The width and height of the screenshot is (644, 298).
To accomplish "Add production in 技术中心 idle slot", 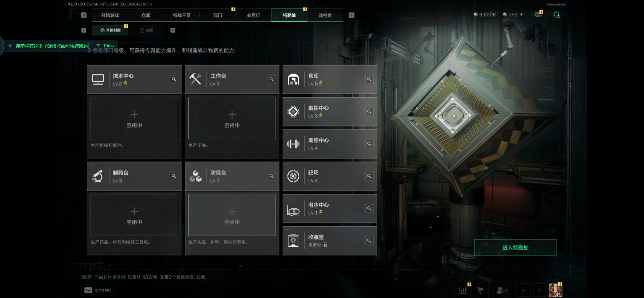I will (134, 119).
